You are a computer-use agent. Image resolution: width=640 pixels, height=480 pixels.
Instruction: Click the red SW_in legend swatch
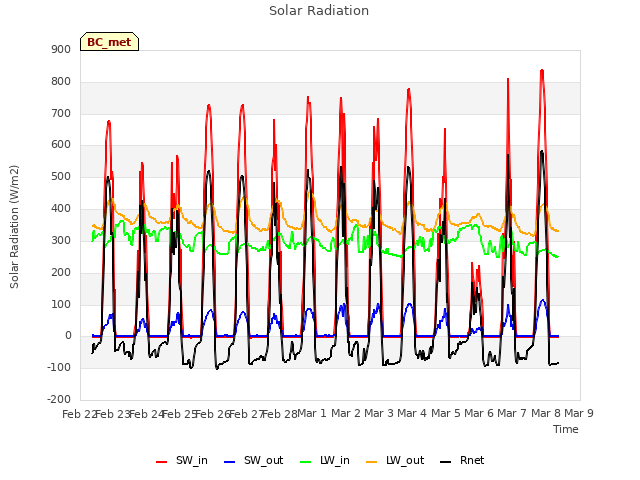pos(162,462)
